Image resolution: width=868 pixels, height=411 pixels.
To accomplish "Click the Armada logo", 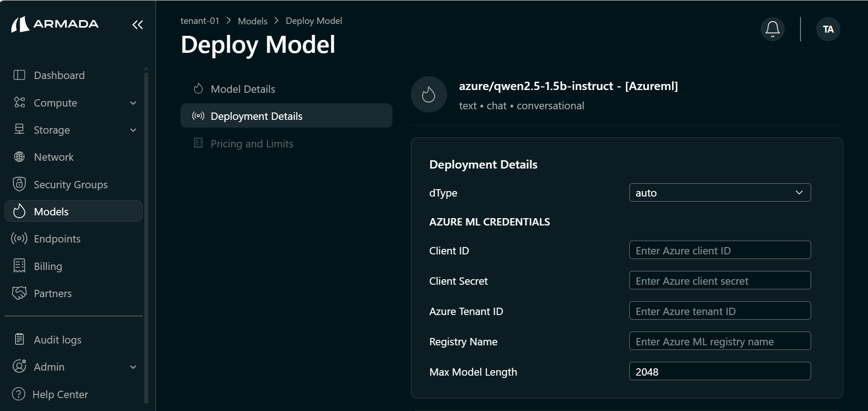I will point(55,24).
